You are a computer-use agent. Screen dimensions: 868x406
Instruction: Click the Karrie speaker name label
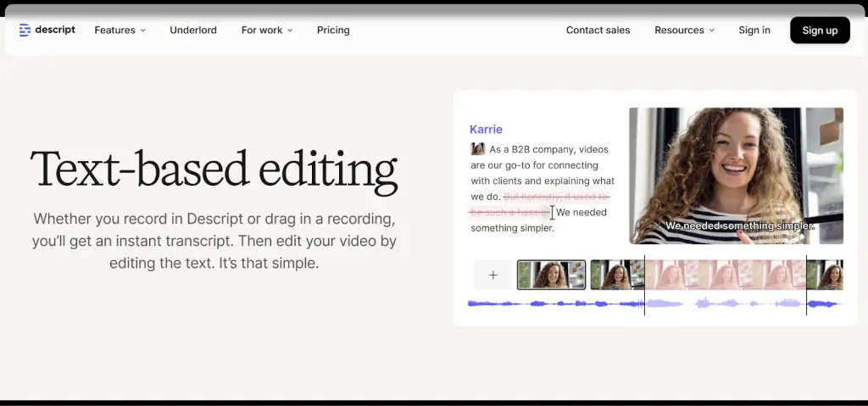coord(486,130)
